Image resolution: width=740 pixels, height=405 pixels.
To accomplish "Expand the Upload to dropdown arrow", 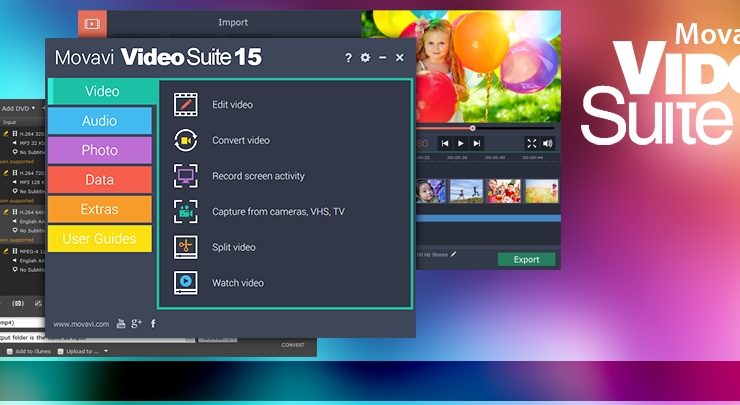I will point(106,351).
